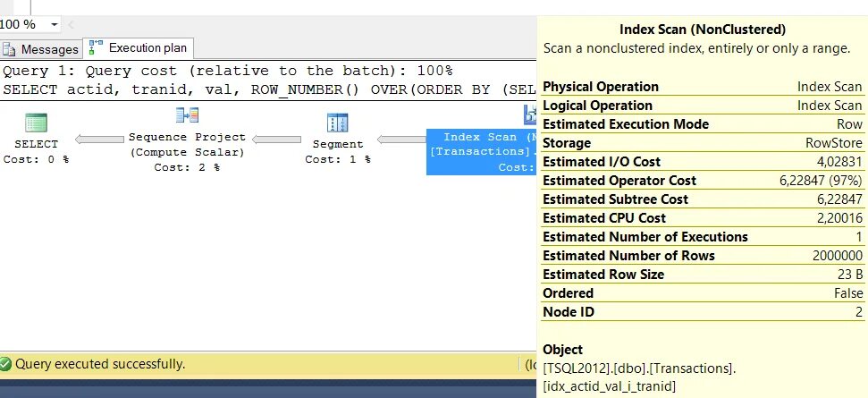868x398 pixels.
Task: Click the Logical Operation row in tooltip
Action: tap(702, 106)
